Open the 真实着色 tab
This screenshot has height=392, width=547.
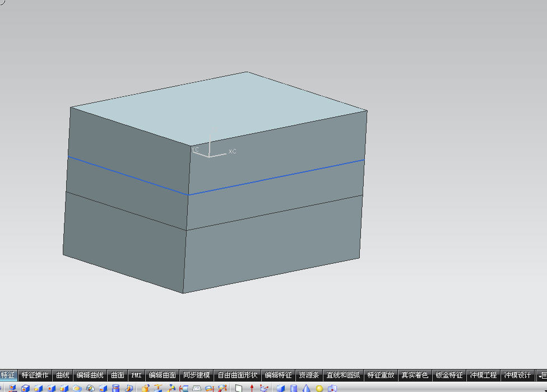coord(415,375)
